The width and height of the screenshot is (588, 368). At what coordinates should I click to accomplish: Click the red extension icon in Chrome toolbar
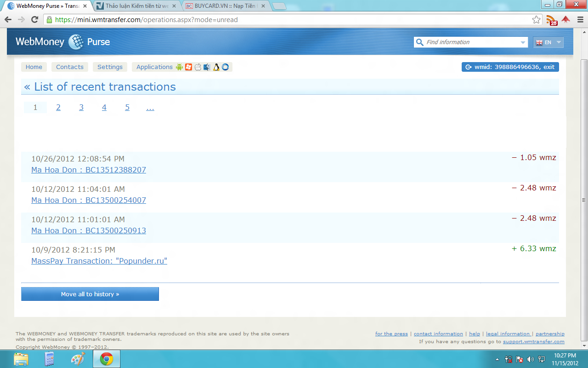click(566, 20)
